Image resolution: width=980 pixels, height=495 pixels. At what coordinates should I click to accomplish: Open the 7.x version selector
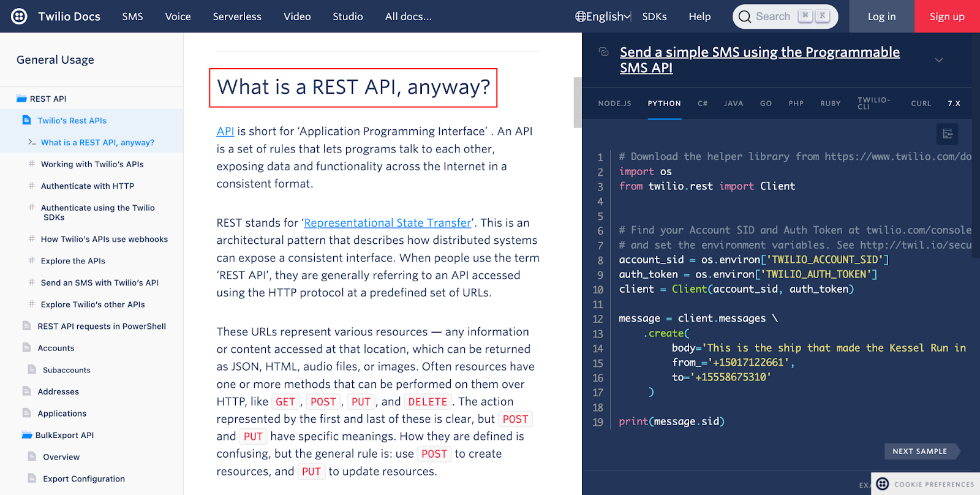click(x=954, y=104)
